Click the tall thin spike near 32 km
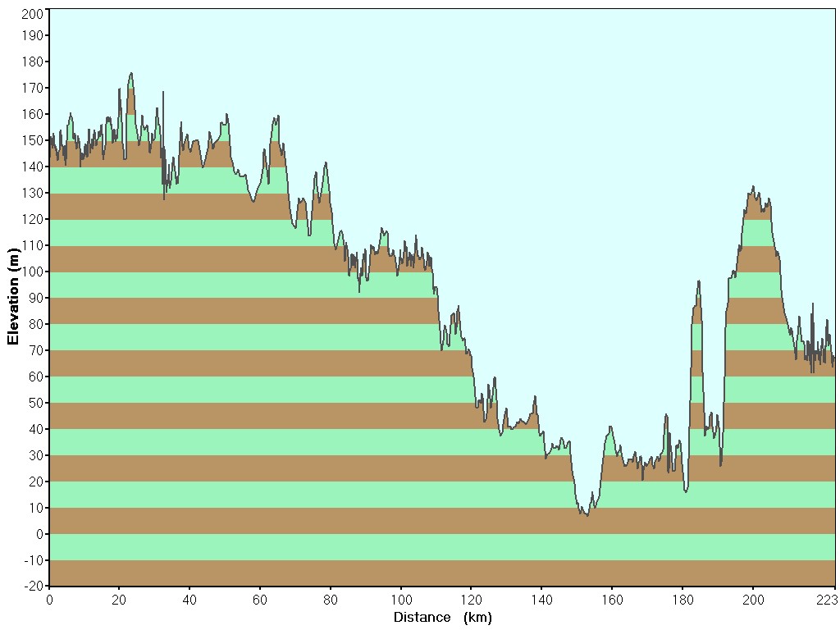 click(162, 93)
